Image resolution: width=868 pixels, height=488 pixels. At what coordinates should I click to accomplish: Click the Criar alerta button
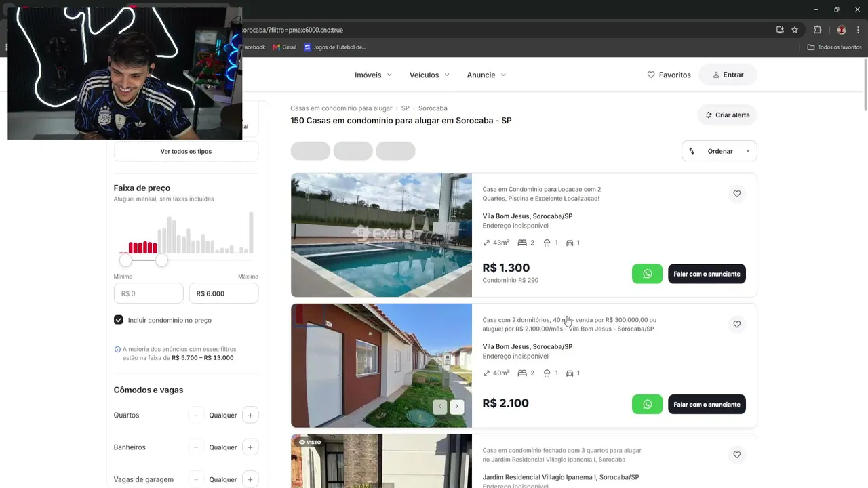727,115
